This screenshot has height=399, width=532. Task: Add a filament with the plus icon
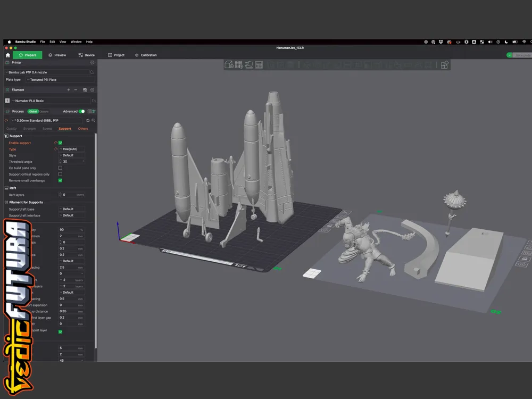click(69, 90)
